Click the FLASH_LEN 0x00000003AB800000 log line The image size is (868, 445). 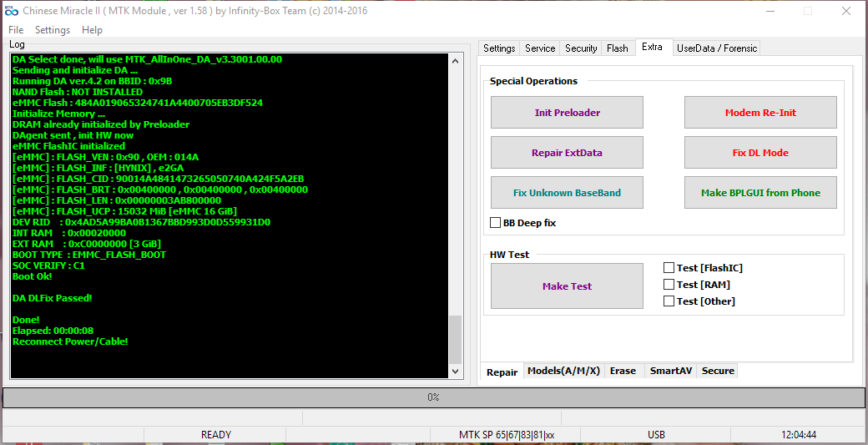(x=116, y=200)
